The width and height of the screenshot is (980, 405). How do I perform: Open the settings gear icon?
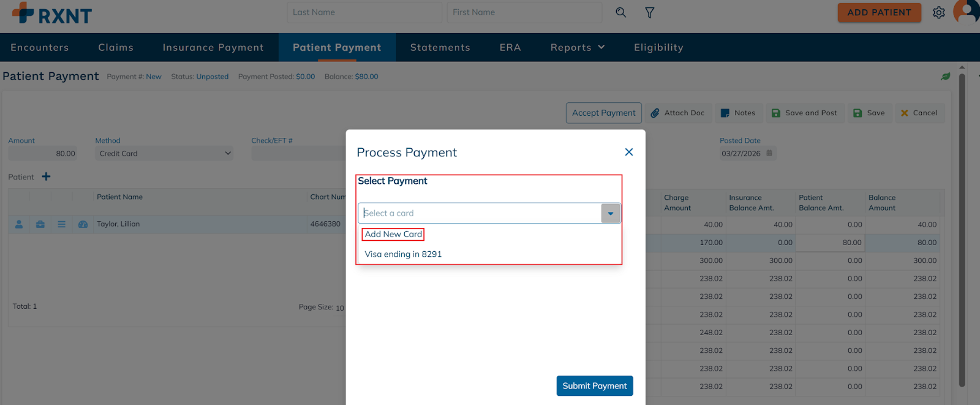coord(938,12)
